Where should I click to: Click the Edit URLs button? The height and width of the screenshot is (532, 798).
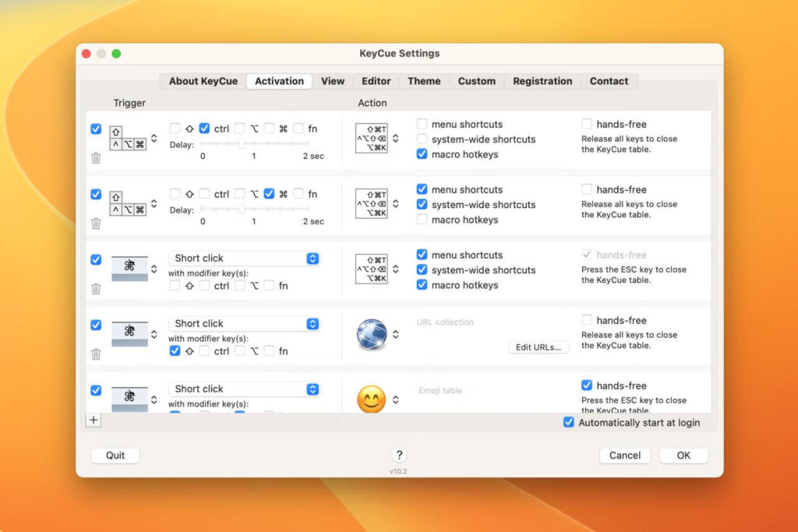(538, 348)
